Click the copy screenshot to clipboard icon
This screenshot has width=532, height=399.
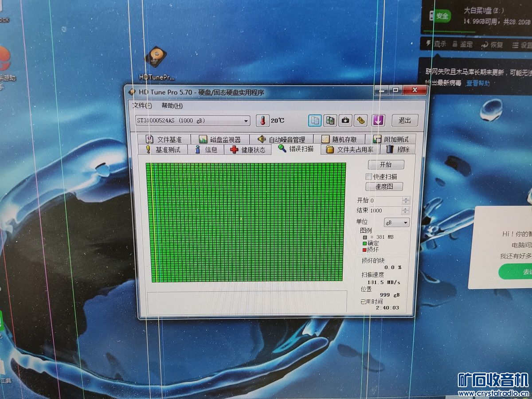click(x=330, y=120)
